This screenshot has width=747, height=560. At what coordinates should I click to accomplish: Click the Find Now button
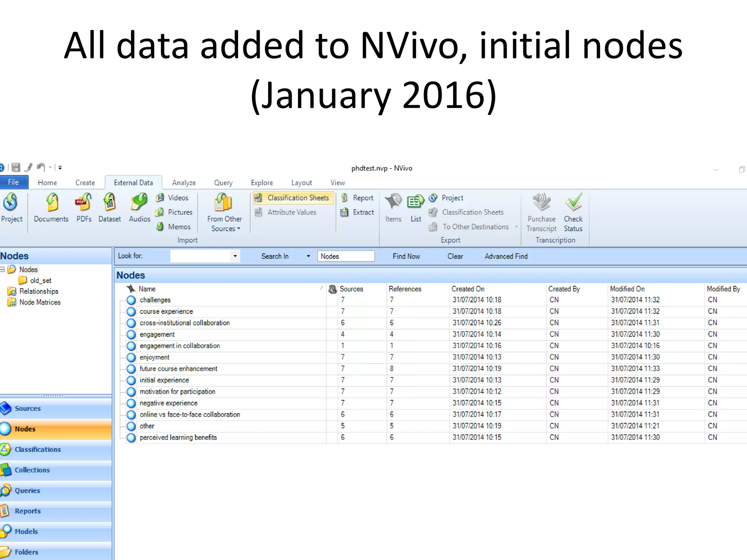click(406, 256)
